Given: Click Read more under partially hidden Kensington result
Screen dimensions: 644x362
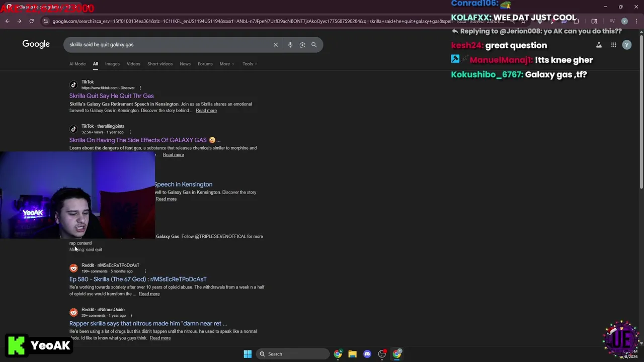Looking at the screenshot, I should (166, 199).
